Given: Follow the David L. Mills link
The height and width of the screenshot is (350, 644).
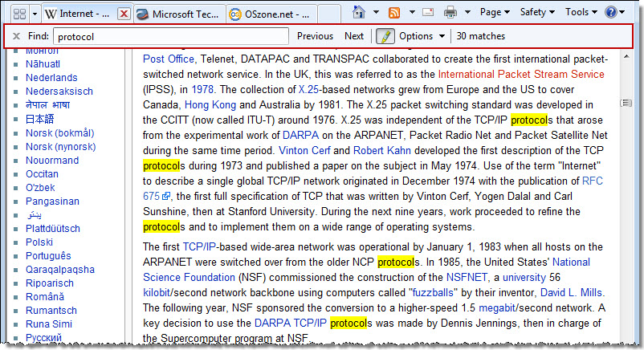Looking at the screenshot, I should tap(571, 292).
